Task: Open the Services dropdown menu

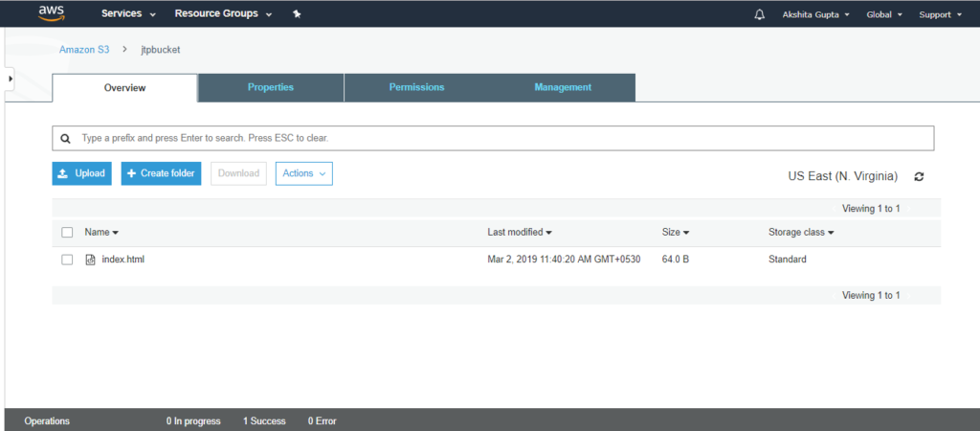Action: click(x=129, y=13)
